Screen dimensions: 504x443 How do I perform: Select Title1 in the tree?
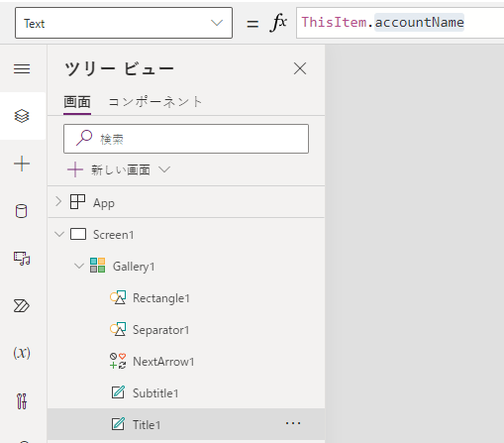[186, 424]
